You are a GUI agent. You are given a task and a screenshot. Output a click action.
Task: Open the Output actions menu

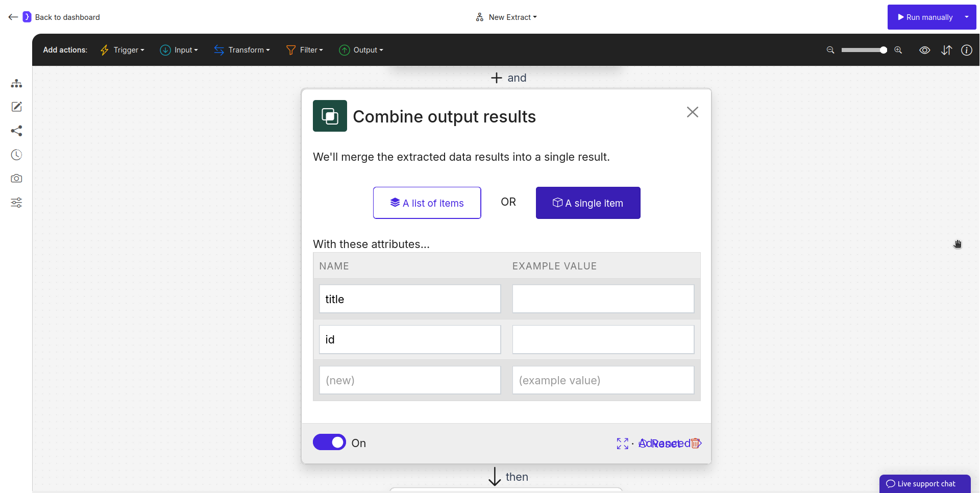(361, 50)
